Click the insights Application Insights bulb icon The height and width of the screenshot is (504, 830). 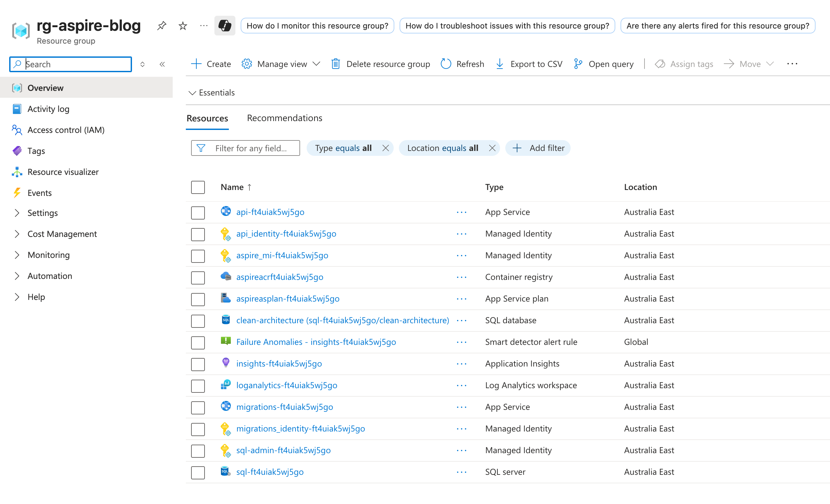click(x=226, y=363)
